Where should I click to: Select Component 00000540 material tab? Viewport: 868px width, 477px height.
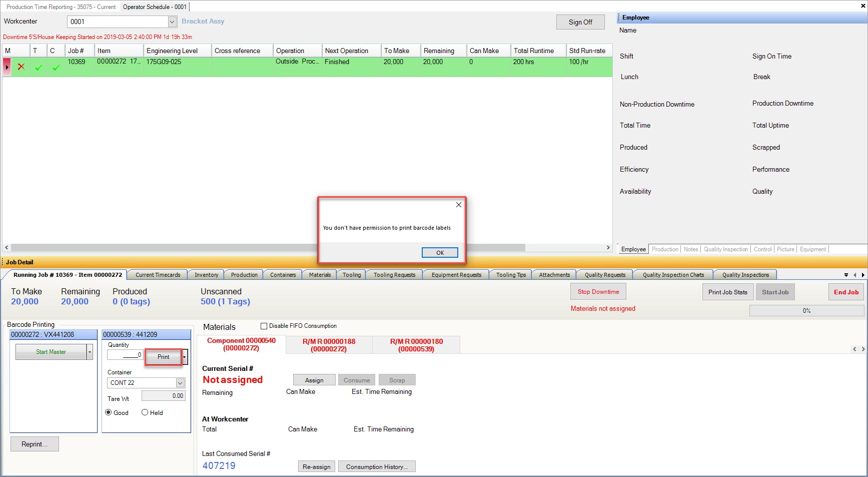tap(241, 344)
